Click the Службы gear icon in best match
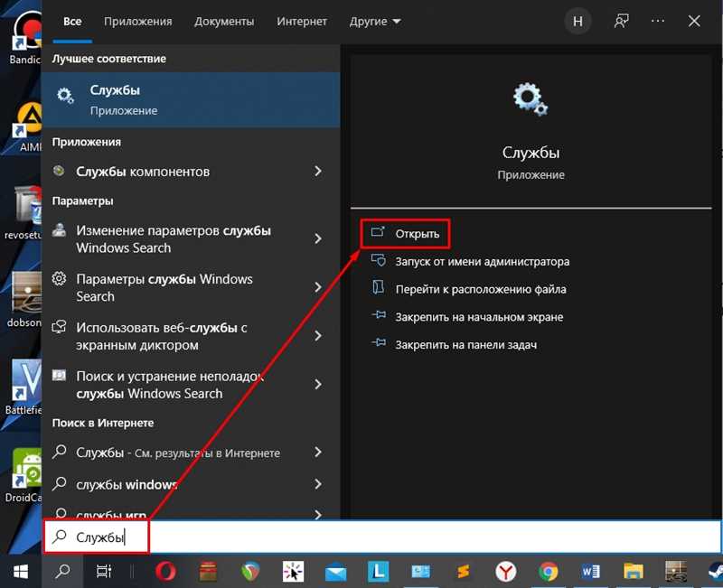The height and width of the screenshot is (588, 723). tap(65, 96)
